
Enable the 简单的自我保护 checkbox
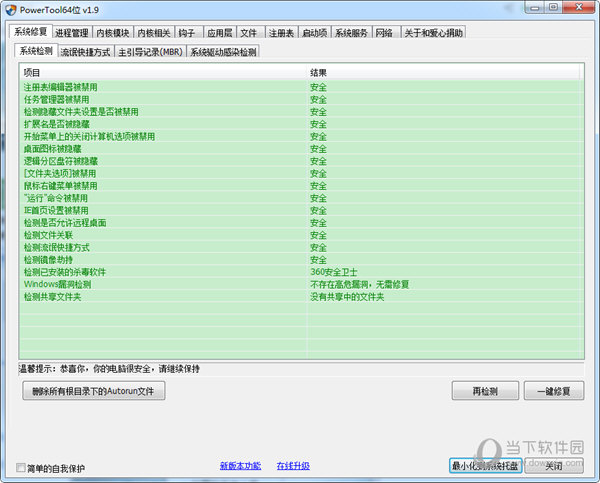pos(21,467)
